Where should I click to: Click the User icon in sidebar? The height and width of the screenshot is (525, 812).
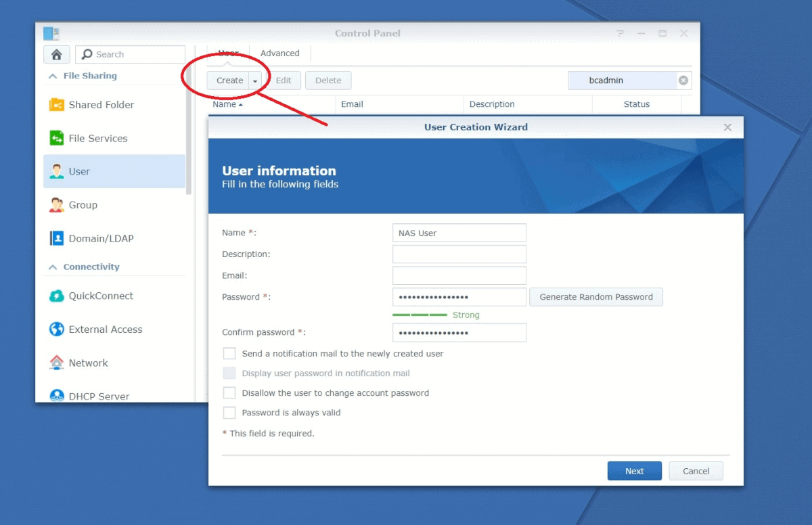tap(57, 171)
